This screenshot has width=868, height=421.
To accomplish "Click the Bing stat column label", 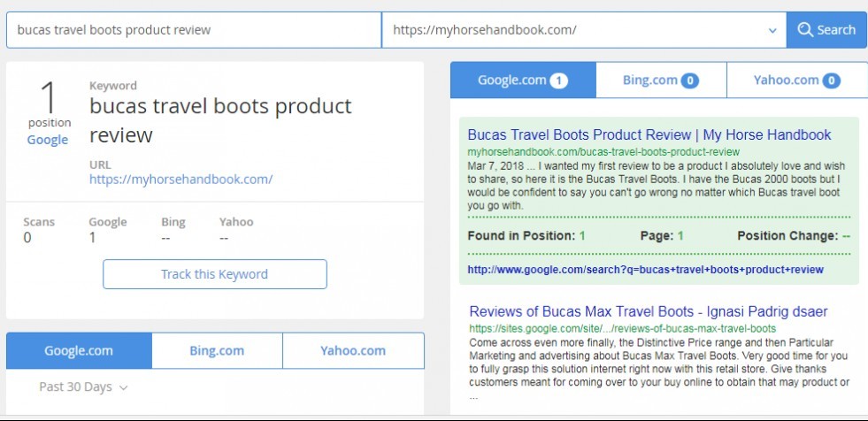I will point(173,222).
